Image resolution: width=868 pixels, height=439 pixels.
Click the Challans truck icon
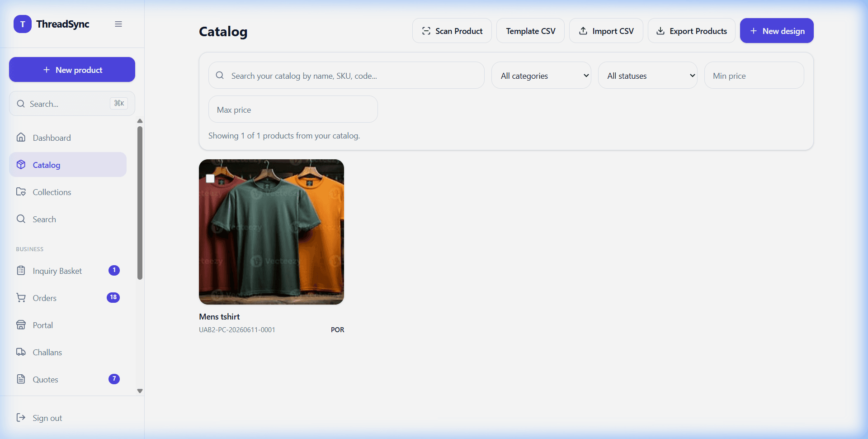[21, 352]
